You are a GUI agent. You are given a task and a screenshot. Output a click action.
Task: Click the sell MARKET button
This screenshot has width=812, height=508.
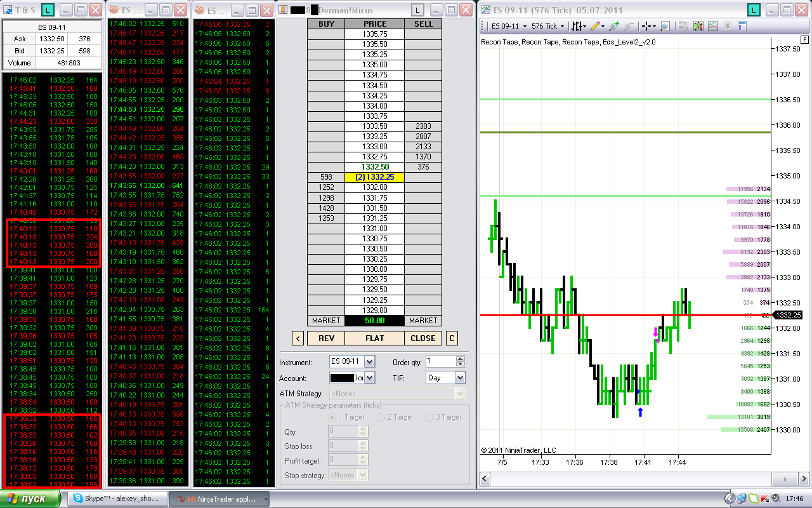423,321
